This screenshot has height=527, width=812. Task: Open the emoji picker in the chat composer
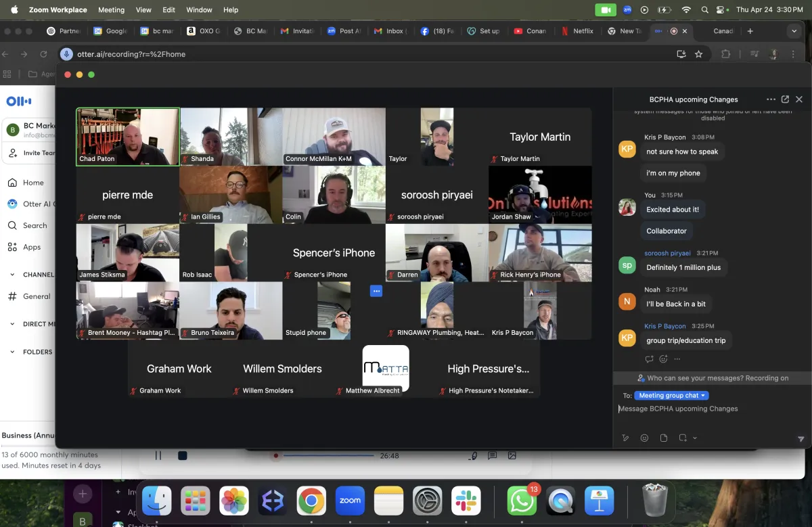coord(644,438)
